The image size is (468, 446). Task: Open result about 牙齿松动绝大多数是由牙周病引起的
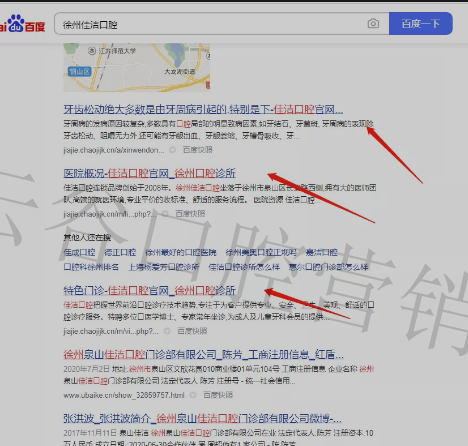(x=203, y=109)
